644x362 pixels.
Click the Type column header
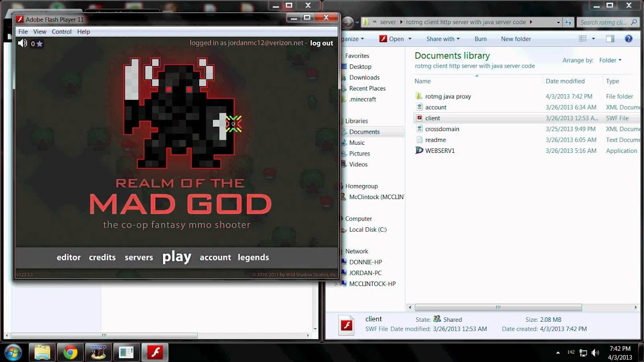pyautogui.click(x=612, y=81)
